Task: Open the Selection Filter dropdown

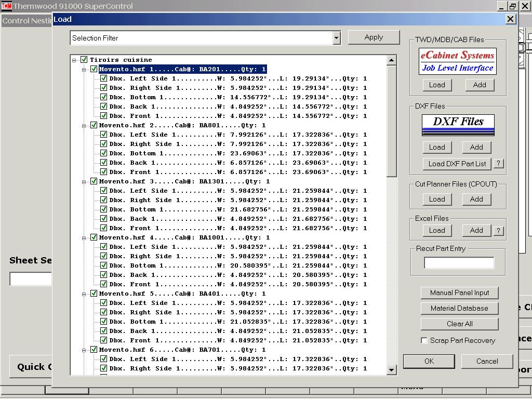Action: click(337, 38)
